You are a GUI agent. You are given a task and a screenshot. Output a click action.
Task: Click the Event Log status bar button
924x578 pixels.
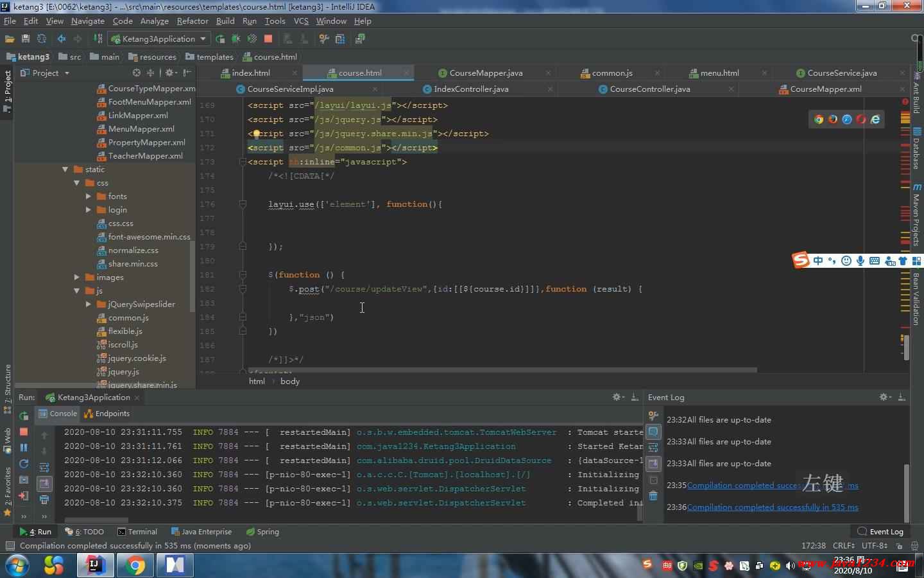(x=880, y=531)
